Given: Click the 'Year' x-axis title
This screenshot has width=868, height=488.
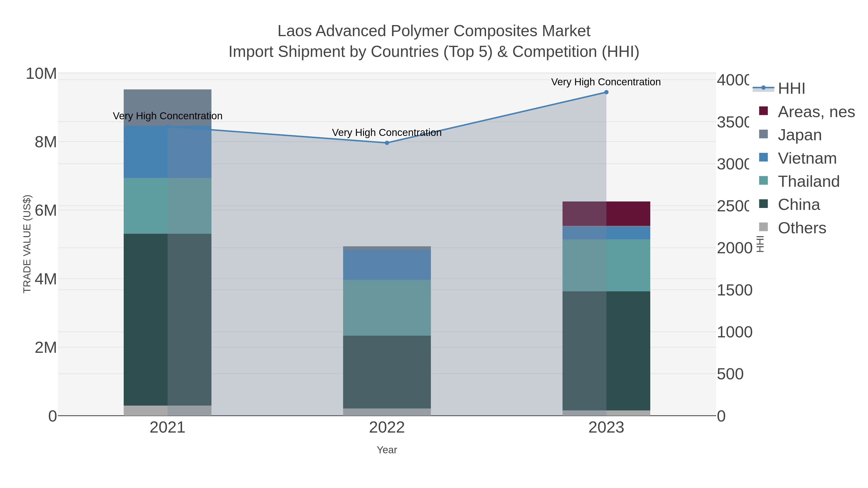Looking at the screenshot, I should point(387,450).
